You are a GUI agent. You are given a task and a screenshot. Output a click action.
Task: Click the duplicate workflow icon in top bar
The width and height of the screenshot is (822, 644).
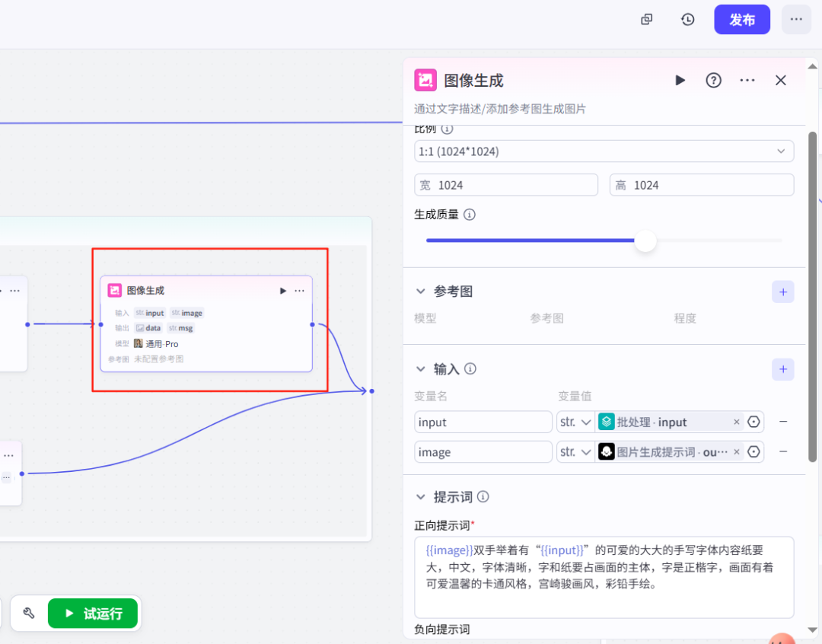647,19
